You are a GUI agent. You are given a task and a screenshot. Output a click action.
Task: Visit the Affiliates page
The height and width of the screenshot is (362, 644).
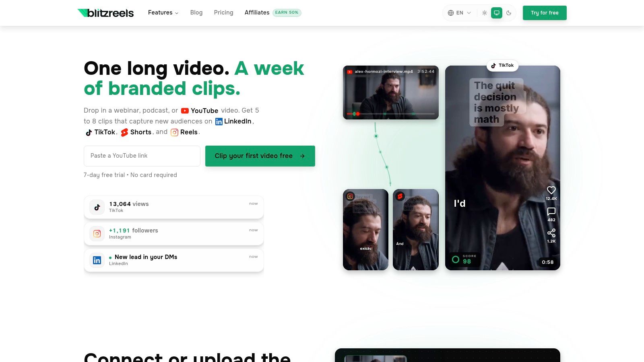pos(257,12)
